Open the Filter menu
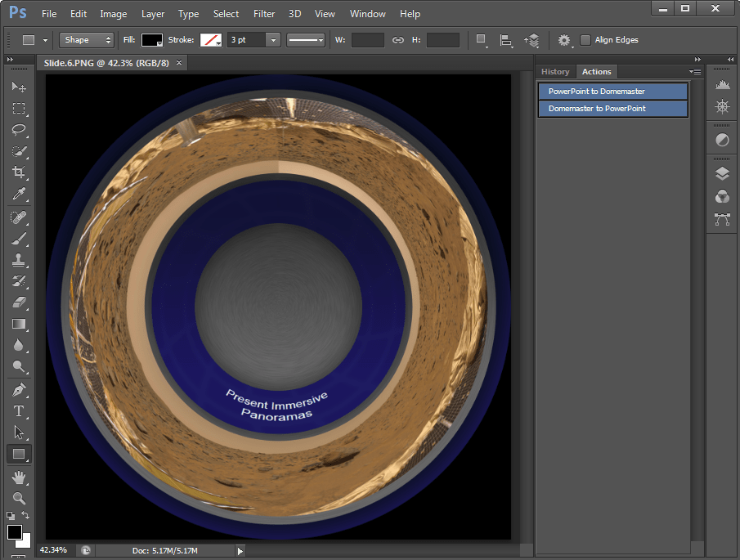 pyautogui.click(x=264, y=14)
